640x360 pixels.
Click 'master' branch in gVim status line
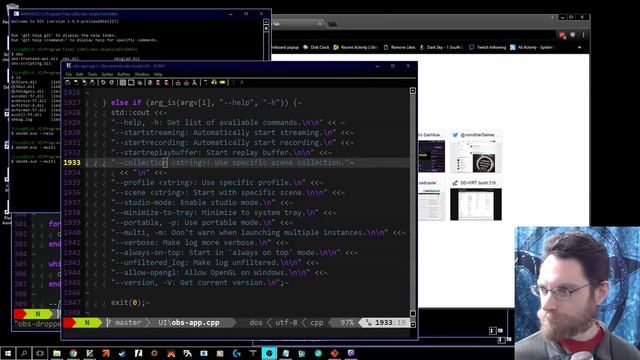[x=128, y=322]
